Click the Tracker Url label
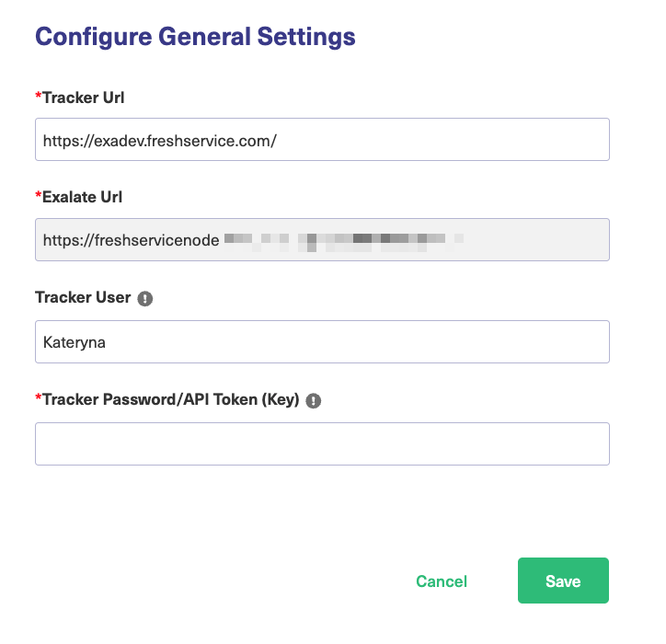 coord(83,96)
